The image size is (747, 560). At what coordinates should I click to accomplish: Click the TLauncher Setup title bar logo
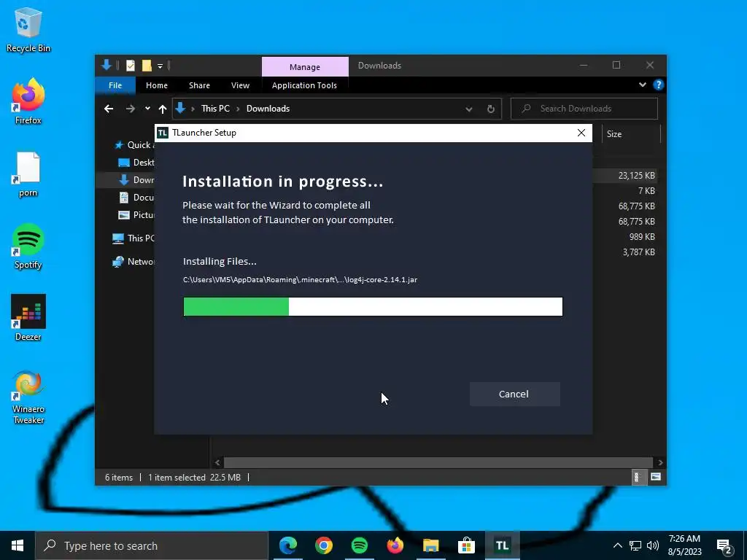point(163,133)
